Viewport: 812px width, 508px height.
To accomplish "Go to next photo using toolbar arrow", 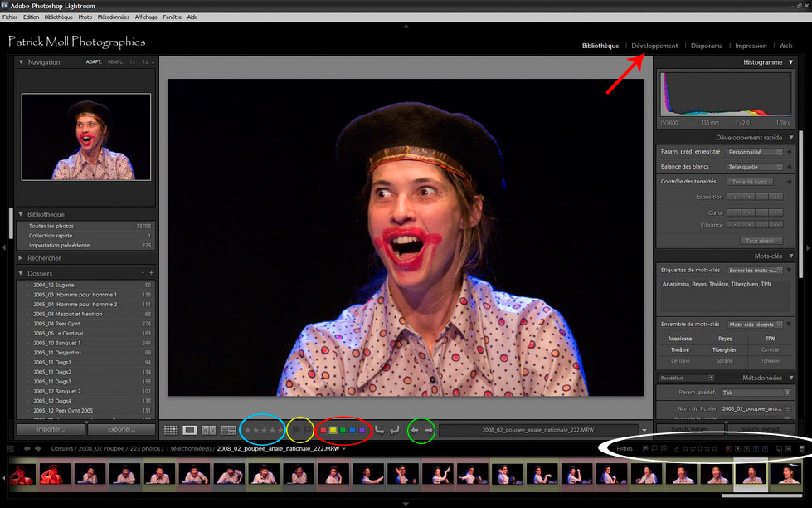I will 429,430.
